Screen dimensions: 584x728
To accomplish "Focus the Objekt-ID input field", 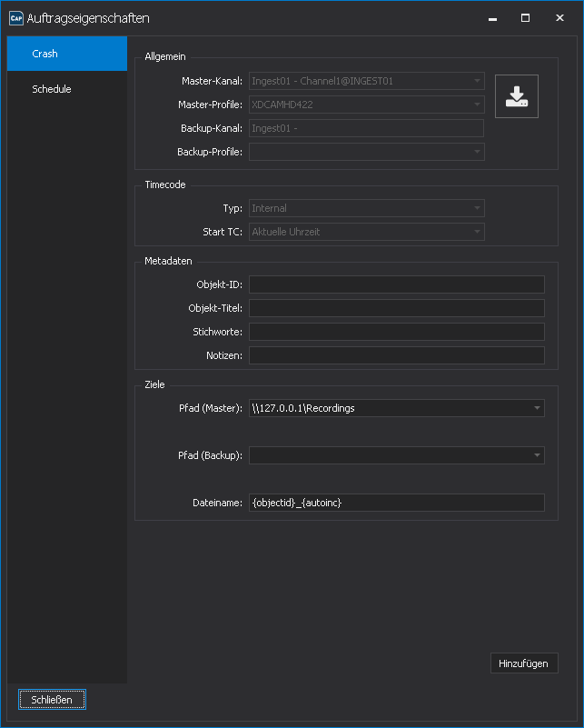I will point(397,284).
